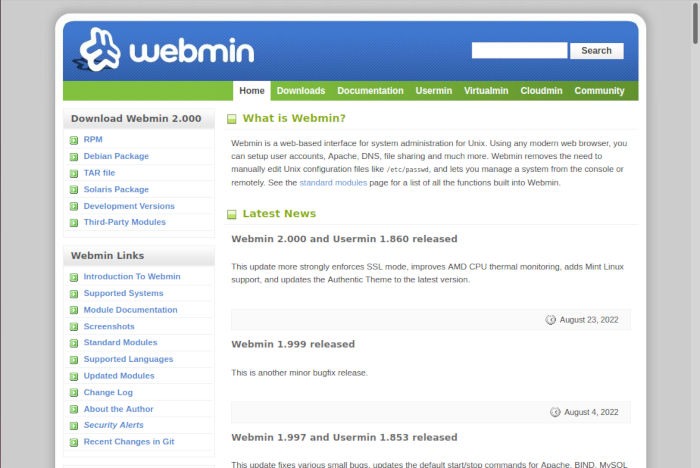This screenshot has height=468, width=700.
Task: Click the arrow icon beside Supported Systems
Action: [x=74, y=294]
